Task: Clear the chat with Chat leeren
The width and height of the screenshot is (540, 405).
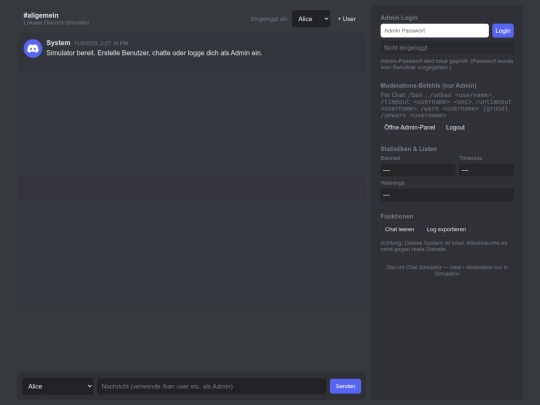Action: point(399,229)
